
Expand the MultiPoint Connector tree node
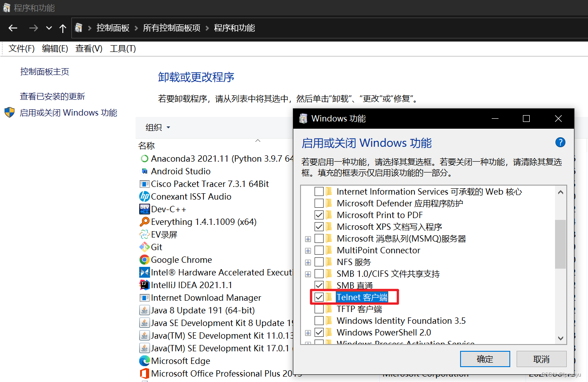tap(308, 251)
